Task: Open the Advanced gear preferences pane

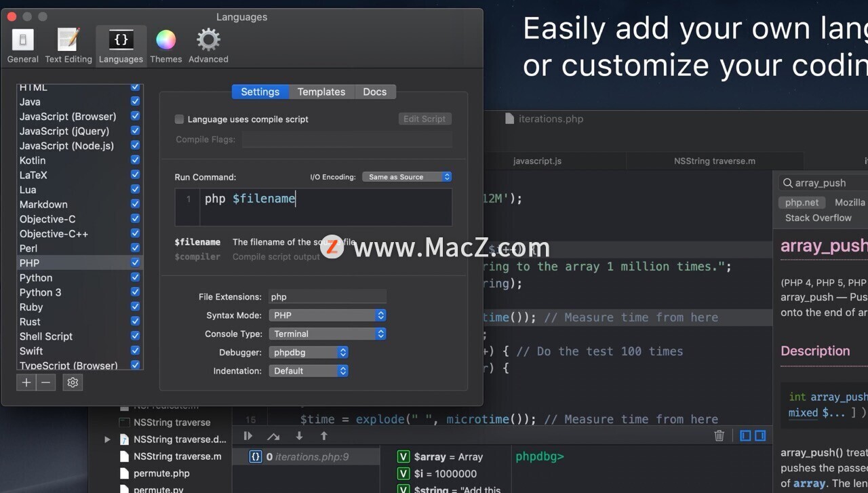Action: (x=208, y=45)
